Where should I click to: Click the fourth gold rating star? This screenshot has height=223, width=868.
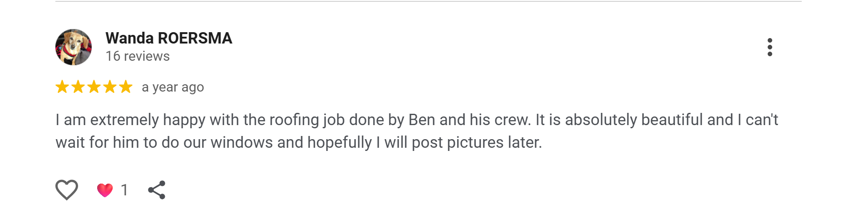coord(110,87)
